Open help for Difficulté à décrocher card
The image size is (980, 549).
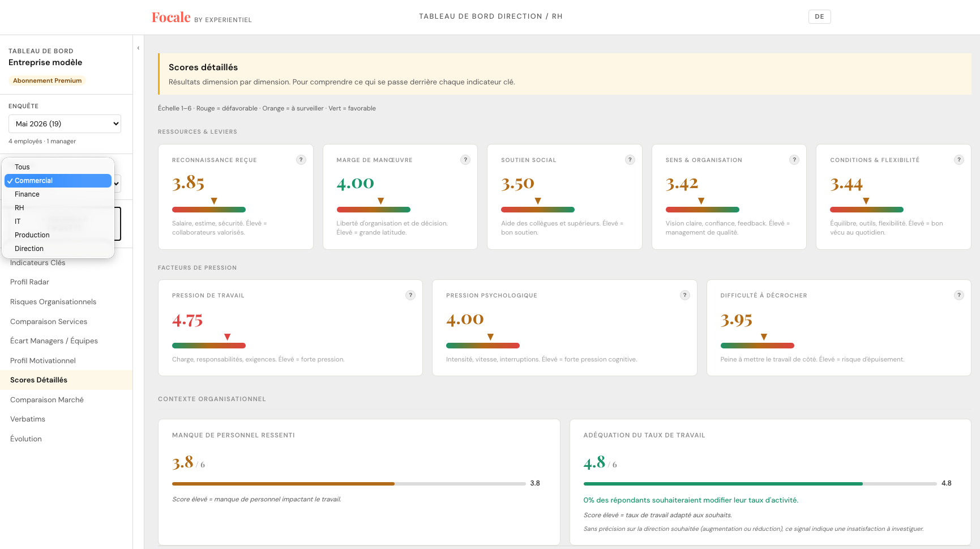[x=959, y=295]
